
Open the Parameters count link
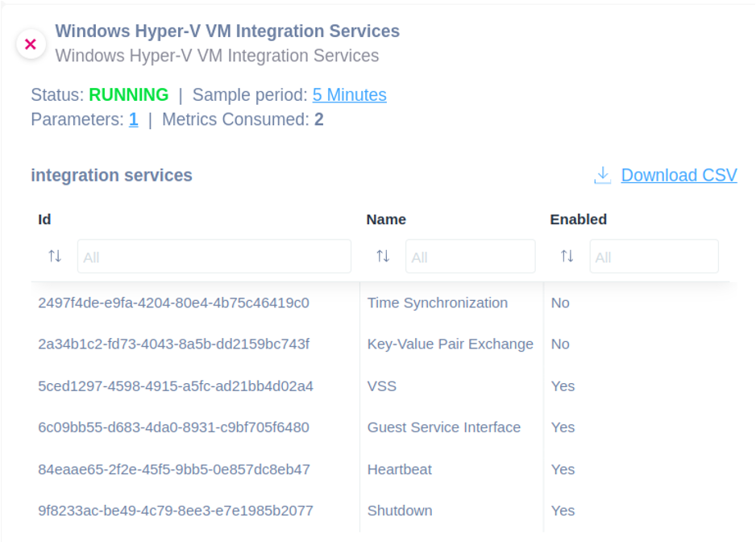(x=134, y=119)
